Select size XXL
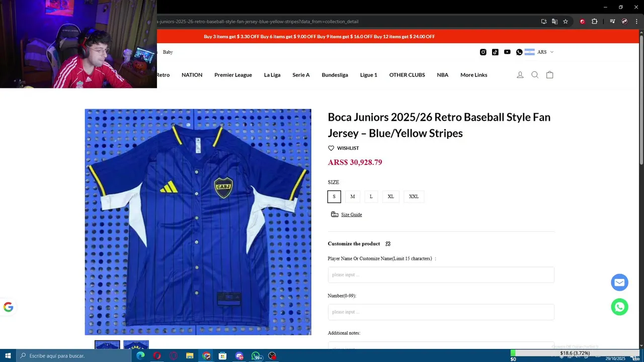The width and height of the screenshot is (644, 362). point(414,197)
